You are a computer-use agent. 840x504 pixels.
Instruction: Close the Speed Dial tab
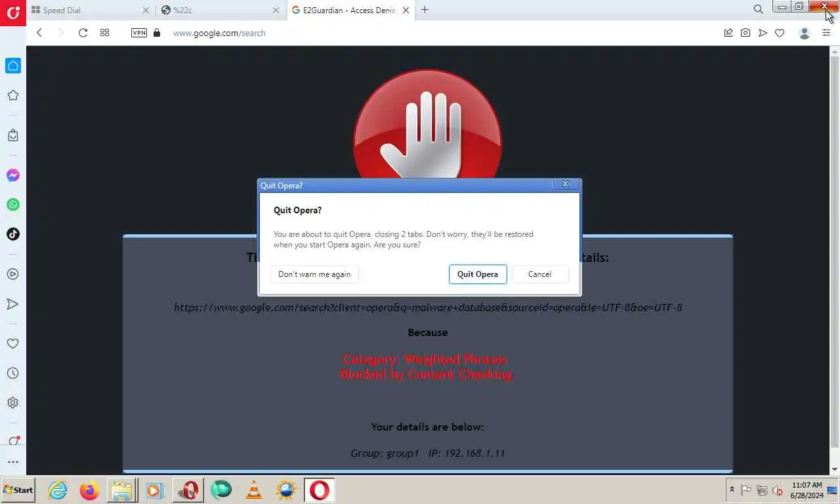[146, 10]
